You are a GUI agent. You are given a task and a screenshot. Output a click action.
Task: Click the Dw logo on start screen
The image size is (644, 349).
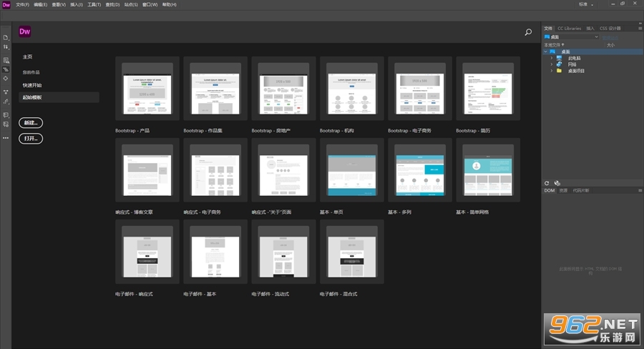coord(24,31)
